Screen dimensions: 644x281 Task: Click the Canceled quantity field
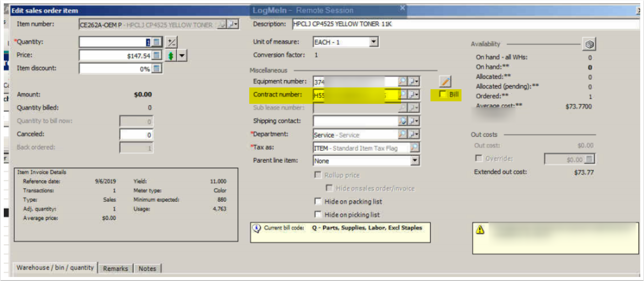(x=136, y=135)
